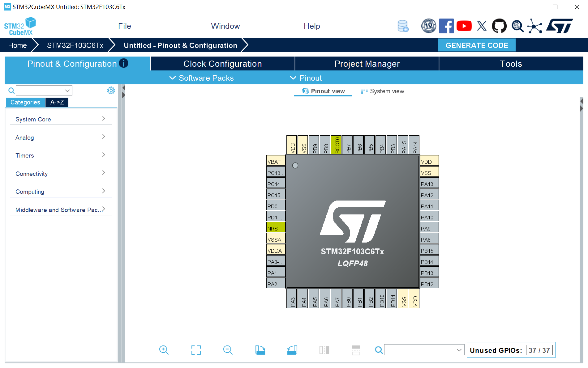The height and width of the screenshot is (368, 588).
Task: Click the ST community network icon
Action: [535, 26]
